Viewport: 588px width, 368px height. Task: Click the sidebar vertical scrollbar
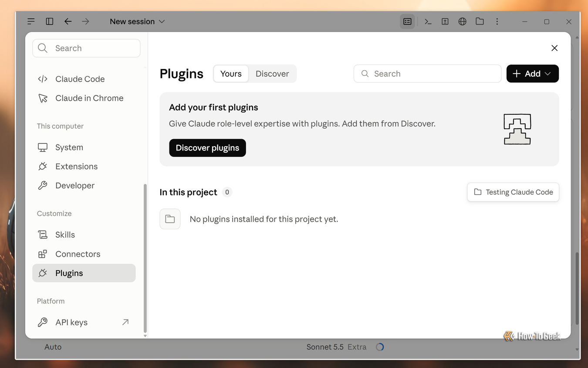point(145,257)
